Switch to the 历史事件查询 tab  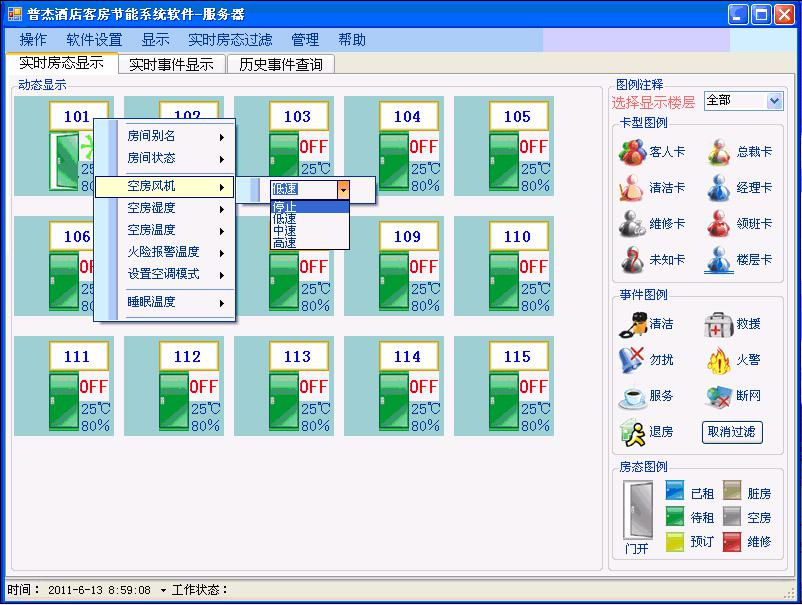(x=280, y=64)
